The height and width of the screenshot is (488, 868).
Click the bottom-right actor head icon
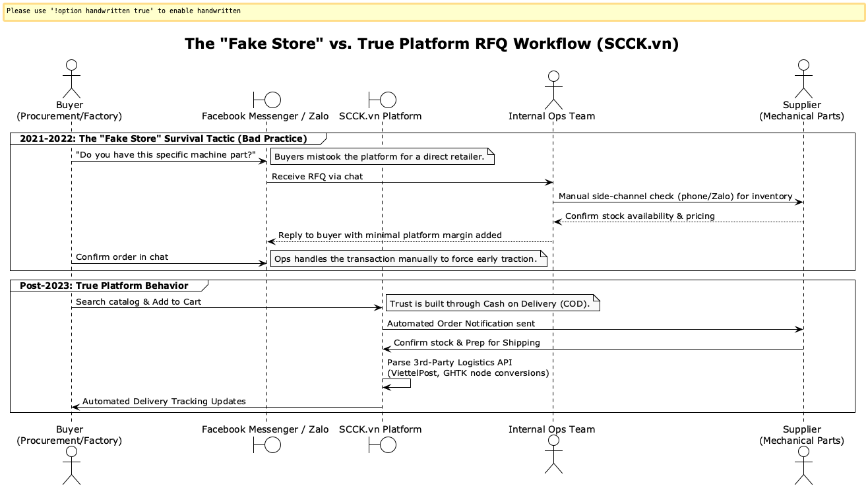tap(803, 451)
